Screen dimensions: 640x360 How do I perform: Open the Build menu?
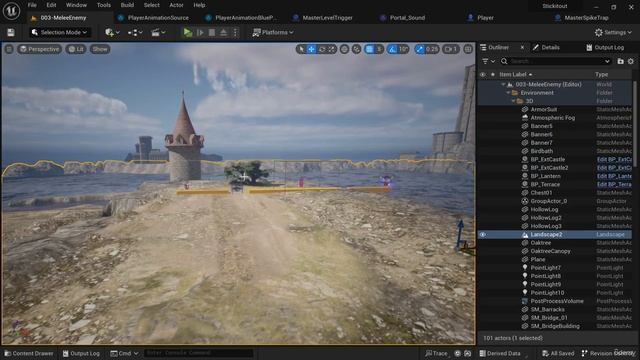pos(127,5)
